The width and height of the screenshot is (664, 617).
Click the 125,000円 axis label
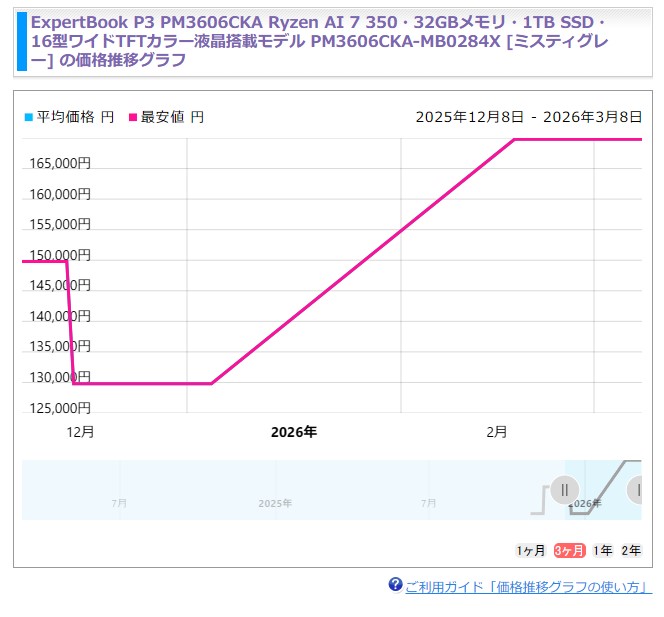point(60,408)
